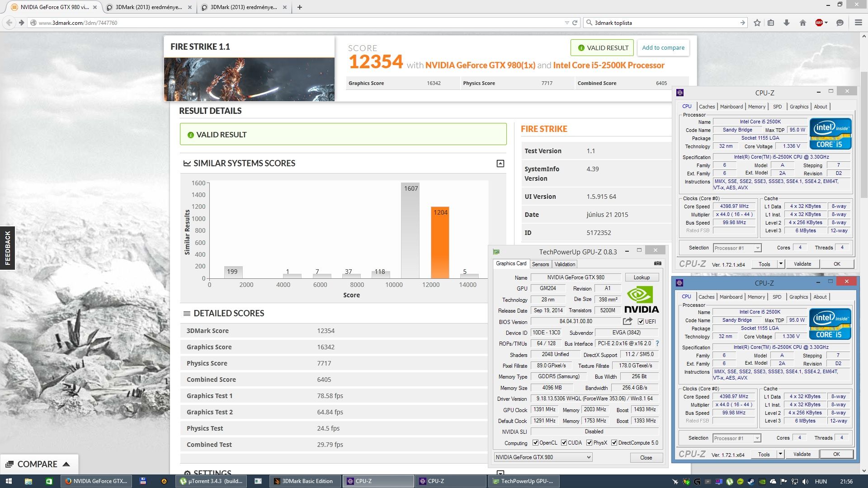The width and height of the screenshot is (868, 488).
Task: Click the BIOS export share icon
Action: (x=627, y=321)
